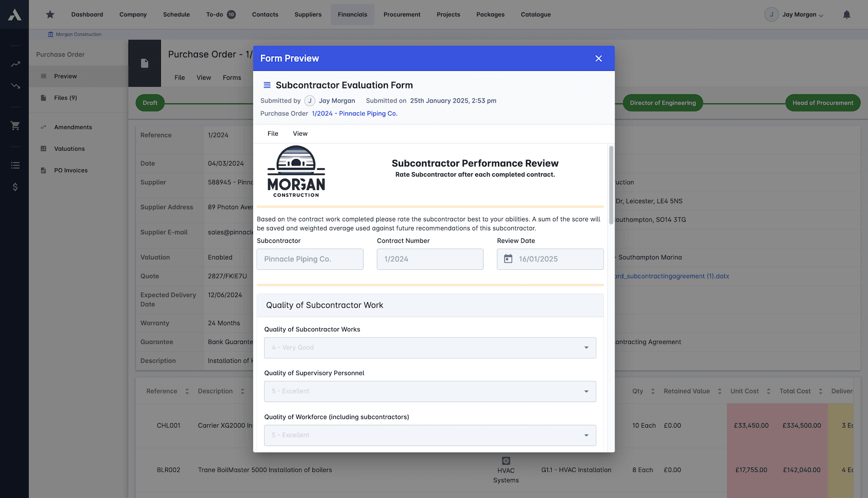The image size is (868, 498).
Task: Select the dollar financials icon in the left sidebar
Action: 15,187
